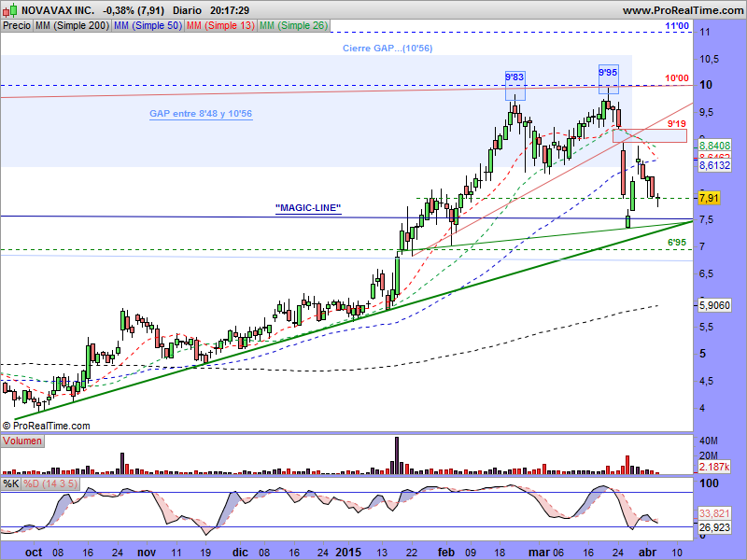747x560 pixels.
Task: Click the Diario timeframe label
Action: point(187,10)
